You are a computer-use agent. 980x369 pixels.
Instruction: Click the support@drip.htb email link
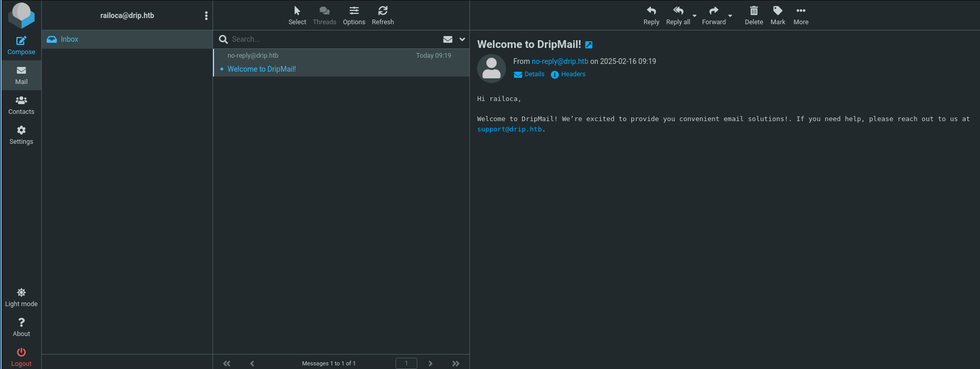[x=509, y=129]
